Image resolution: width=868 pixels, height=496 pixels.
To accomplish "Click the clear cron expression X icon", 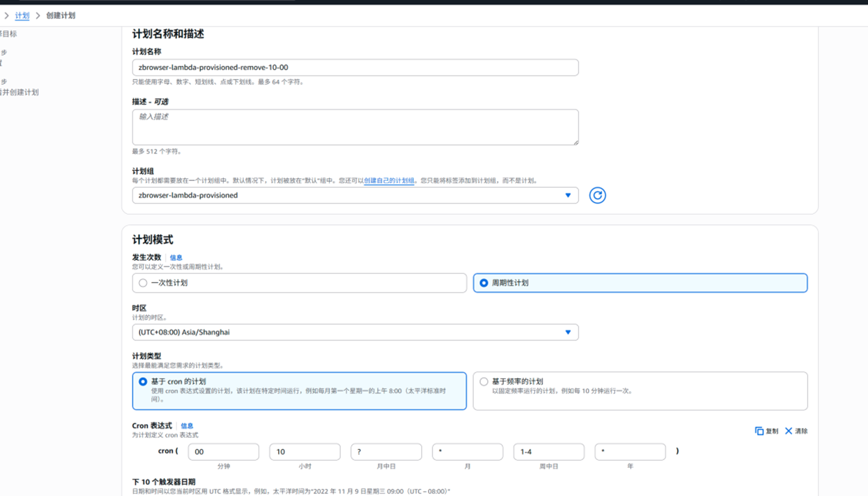I will tap(788, 431).
